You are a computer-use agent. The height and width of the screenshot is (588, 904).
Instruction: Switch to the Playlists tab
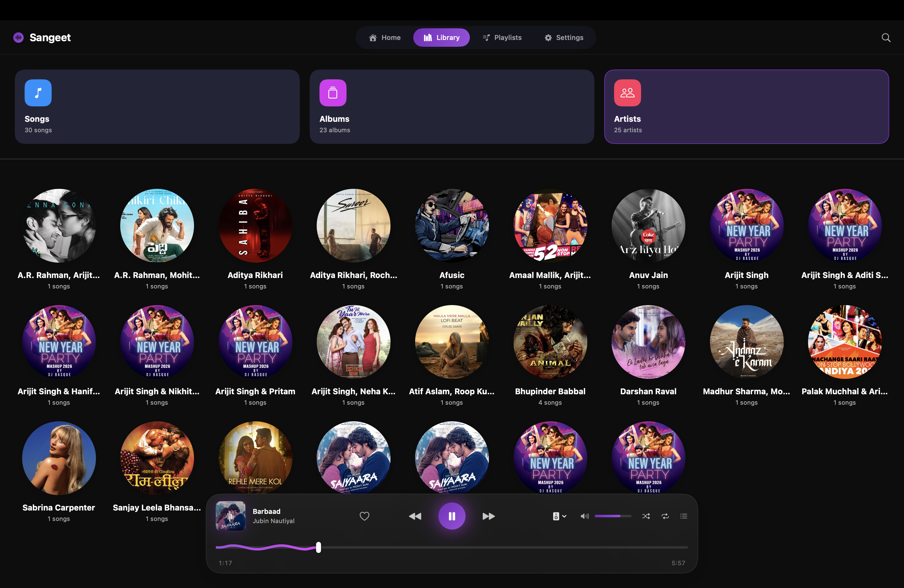coord(502,37)
